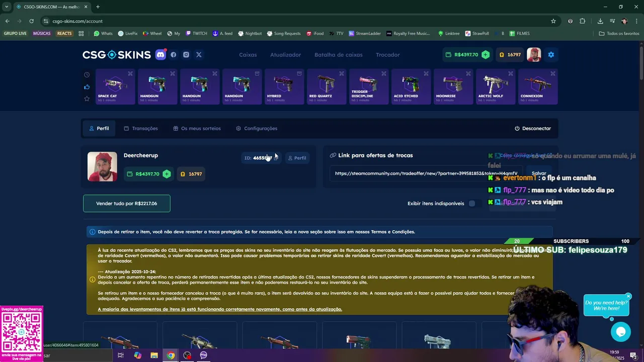Image resolution: width=644 pixels, height=362 pixels.
Task: Switch to the Configurações tab
Action: (257, 128)
